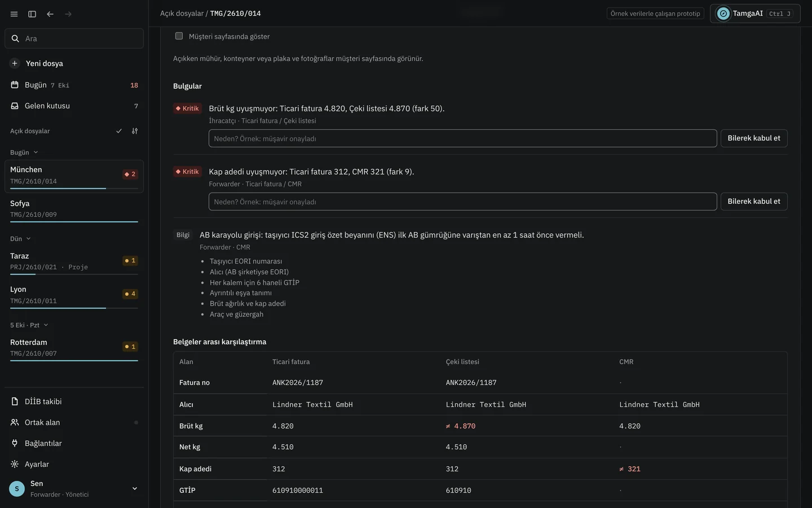Click the Bilgi badge on AB karayolu finding

183,235
